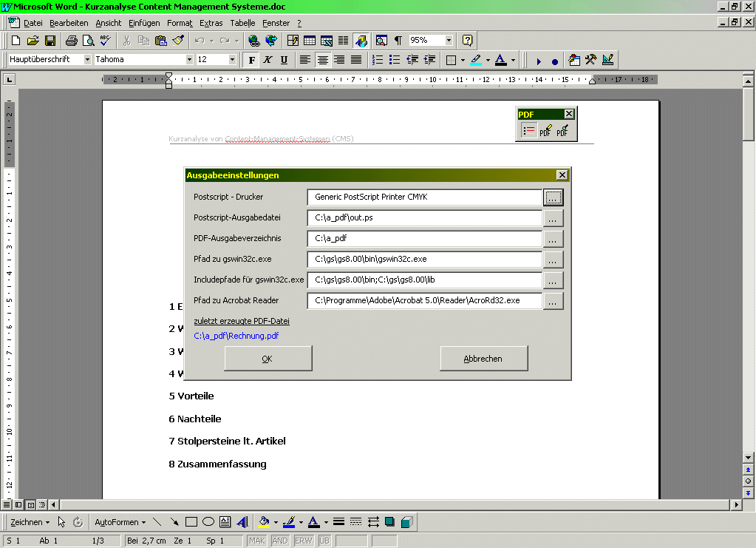Toggle center alignment
756x548 pixels.
click(x=322, y=60)
